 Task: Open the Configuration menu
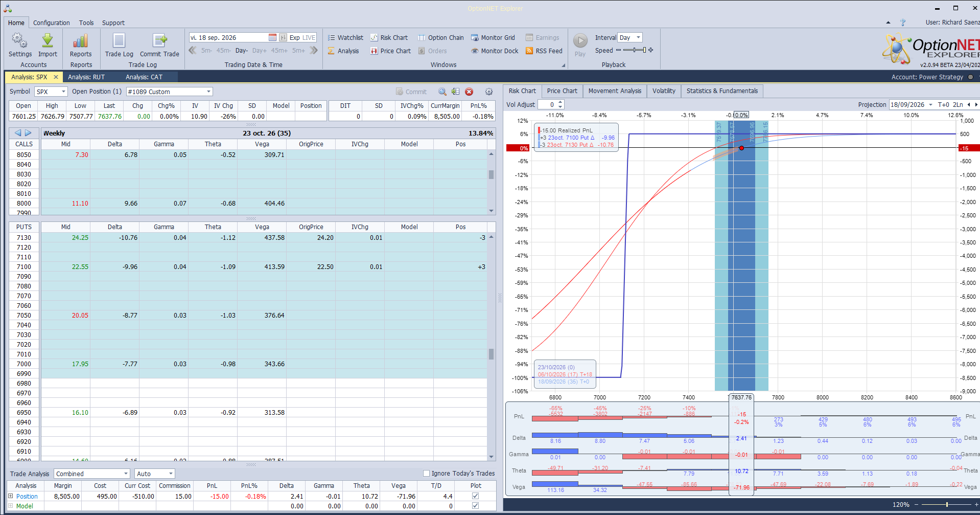point(51,23)
